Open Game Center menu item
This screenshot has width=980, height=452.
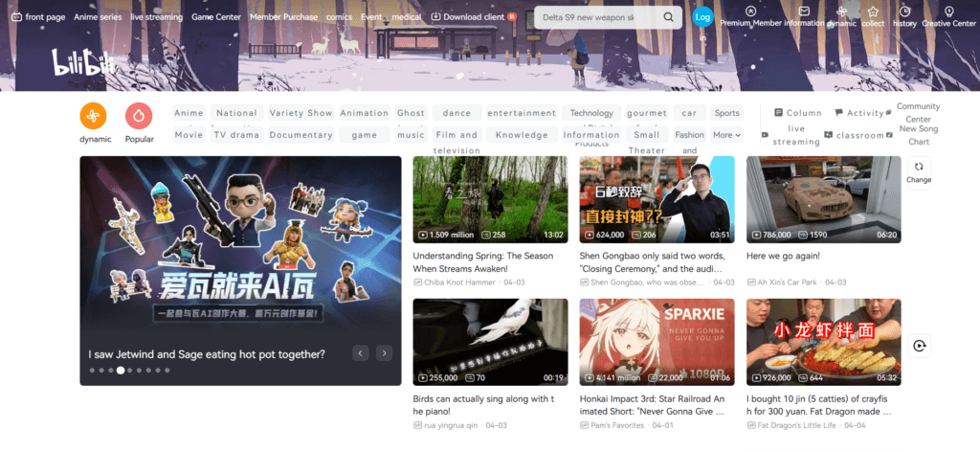(x=216, y=17)
